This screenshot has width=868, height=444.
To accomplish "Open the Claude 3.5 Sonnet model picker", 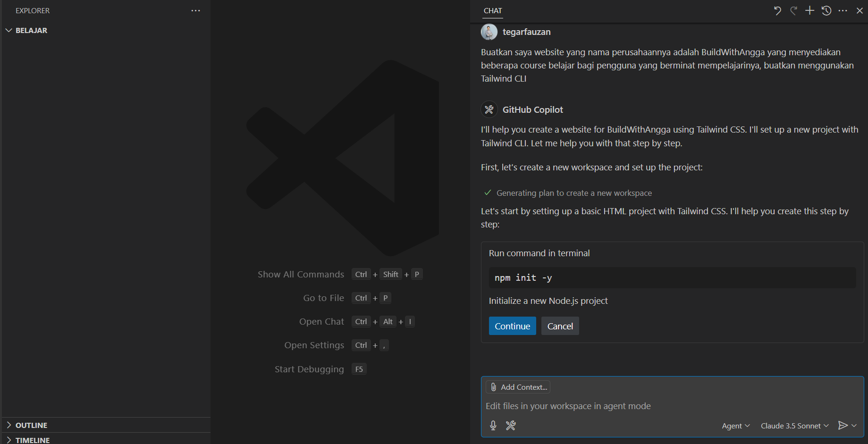I will click(x=795, y=426).
